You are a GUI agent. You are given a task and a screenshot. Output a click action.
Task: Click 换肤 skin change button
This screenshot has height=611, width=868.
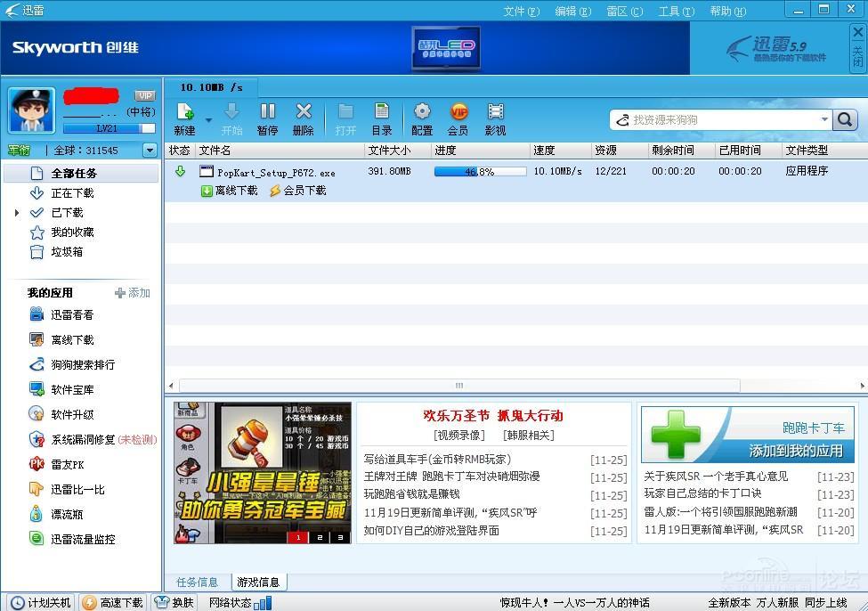click(x=174, y=602)
